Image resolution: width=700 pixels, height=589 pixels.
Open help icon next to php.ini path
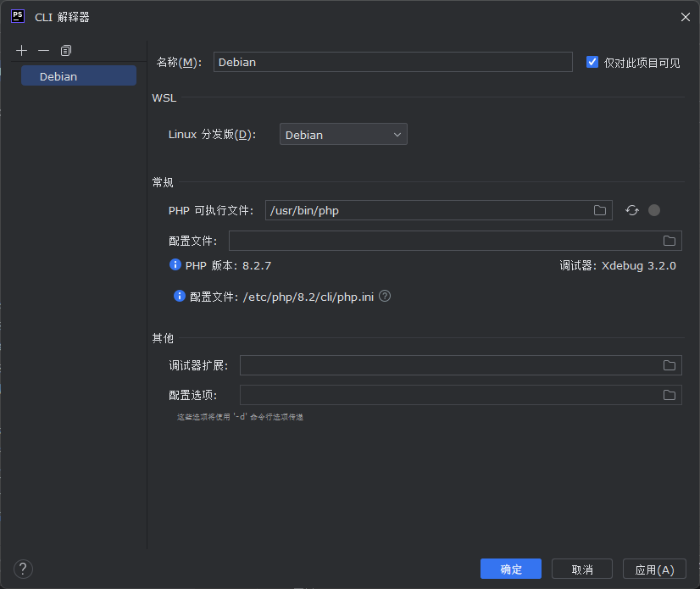click(385, 296)
